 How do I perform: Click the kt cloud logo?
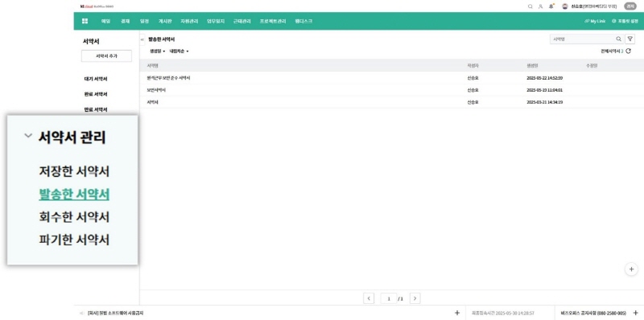[x=97, y=6]
